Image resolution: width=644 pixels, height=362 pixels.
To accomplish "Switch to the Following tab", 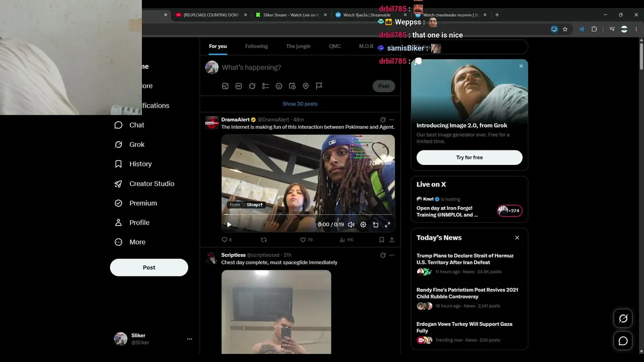I will pos(257,46).
